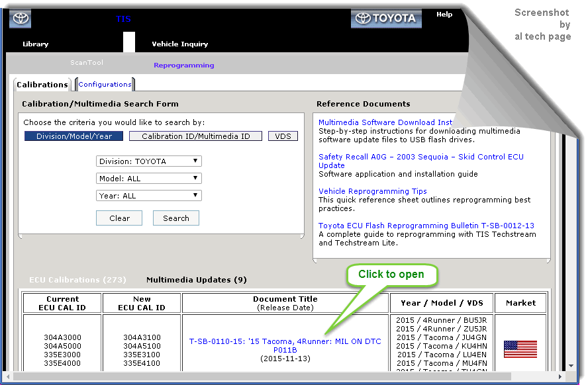The image size is (588, 385).
Task: Select Division/Model/Year search criteria
Action: tap(74, 136)
